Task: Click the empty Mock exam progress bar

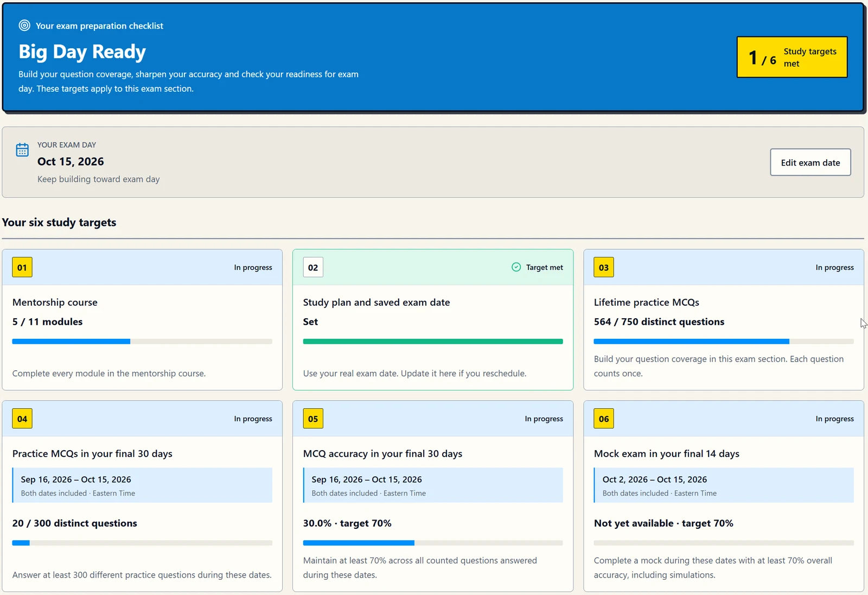Action: (x=724, y=543)
